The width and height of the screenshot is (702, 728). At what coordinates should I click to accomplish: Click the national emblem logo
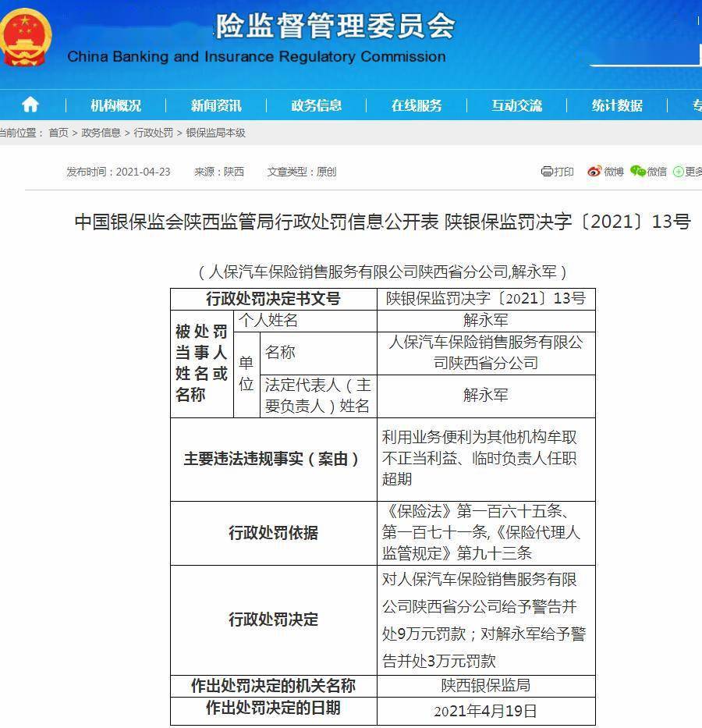click(x=26, y=38)
